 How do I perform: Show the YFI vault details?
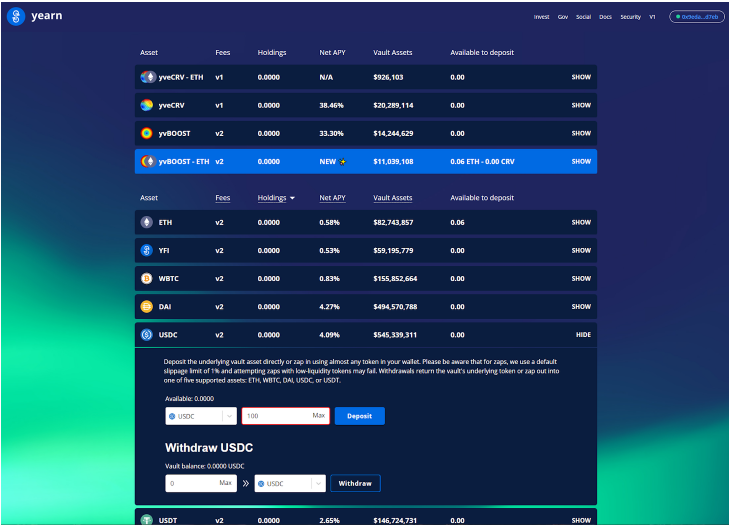[x=581, y=250]
